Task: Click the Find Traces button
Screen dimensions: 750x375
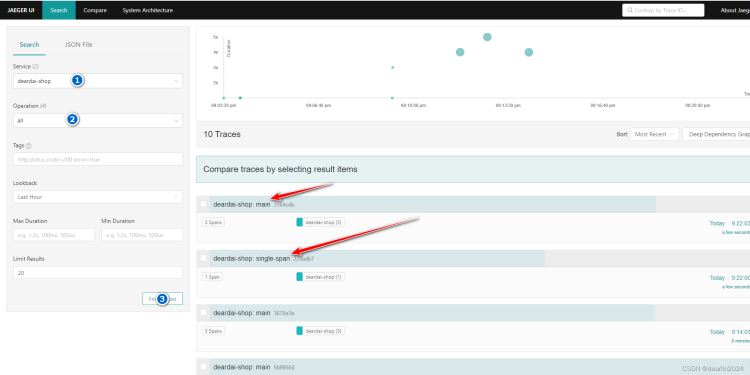Action: 162,299
